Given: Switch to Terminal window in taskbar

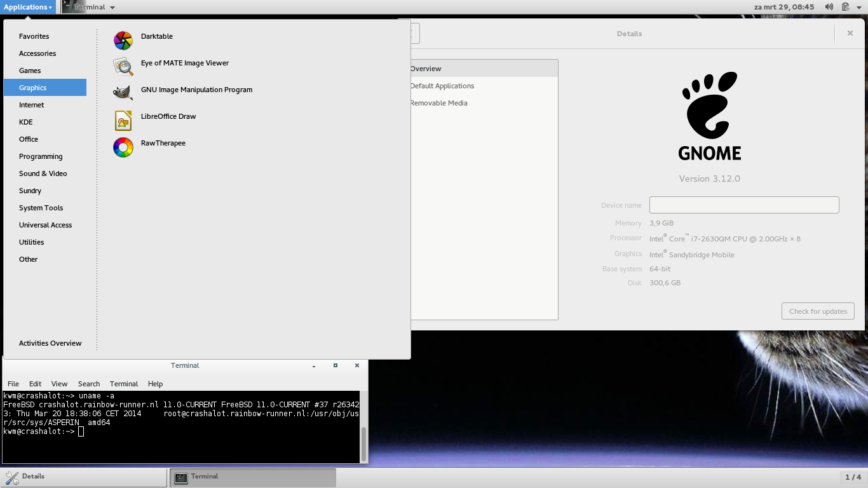Looking at the screenshot, I should click(x=252, y=477).
